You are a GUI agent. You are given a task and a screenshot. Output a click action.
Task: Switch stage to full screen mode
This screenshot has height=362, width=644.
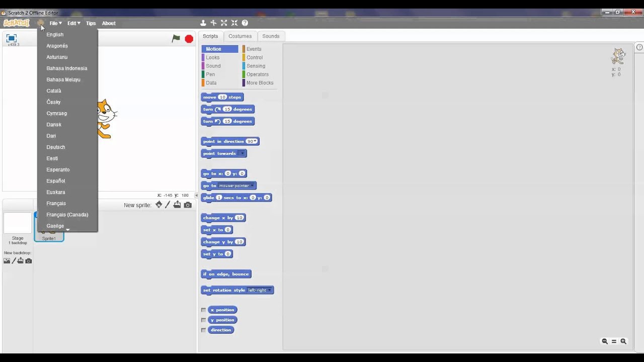click(12, 38)
